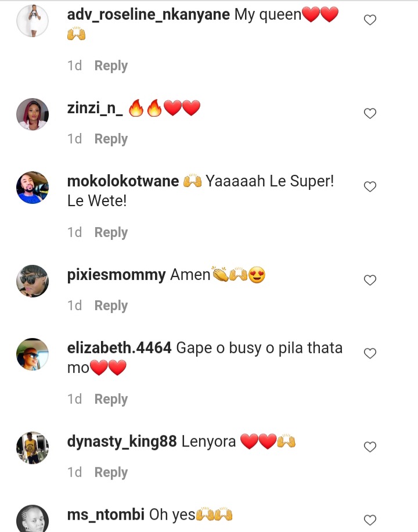Reply under pixiesmommy's comment
The image size is (418, 532).
[111, 305]
